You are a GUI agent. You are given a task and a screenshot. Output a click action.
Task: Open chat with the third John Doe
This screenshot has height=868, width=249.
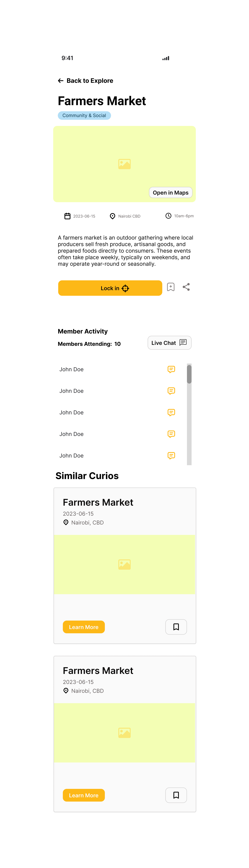[171, 412]
